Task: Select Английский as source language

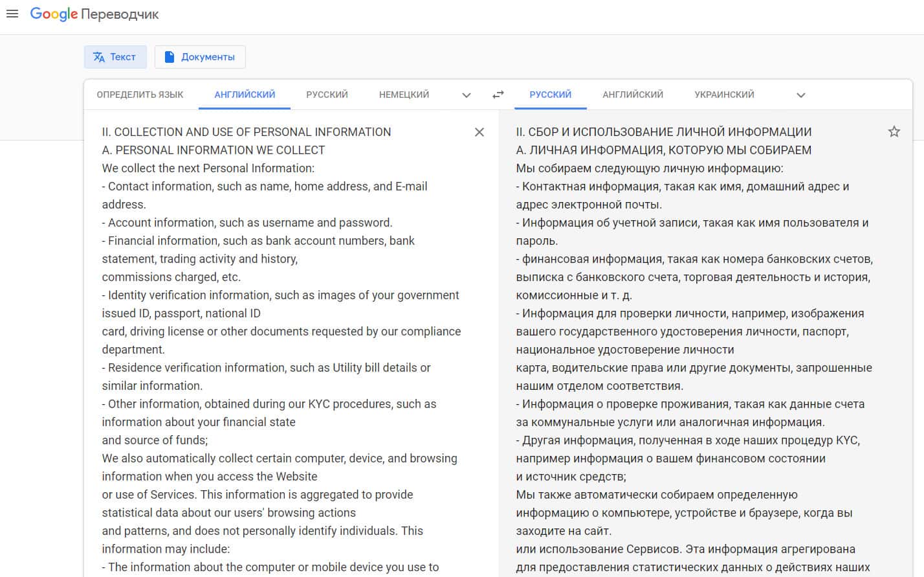Action: (x=245, y=95)
